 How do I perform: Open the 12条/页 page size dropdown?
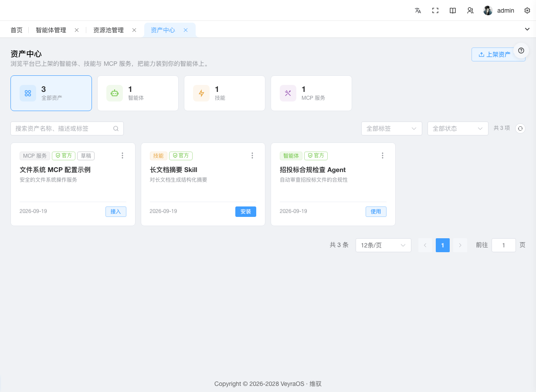(383, 245)
